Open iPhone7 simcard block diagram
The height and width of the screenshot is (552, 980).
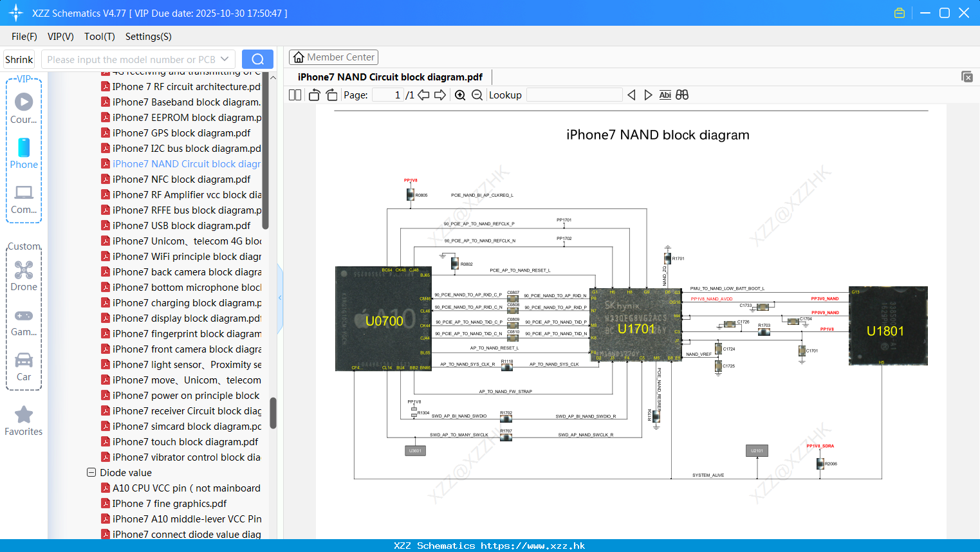coord(181,427)
